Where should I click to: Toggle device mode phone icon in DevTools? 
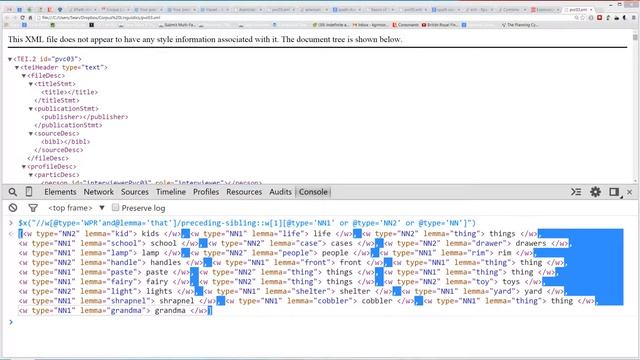coord(29,191)
